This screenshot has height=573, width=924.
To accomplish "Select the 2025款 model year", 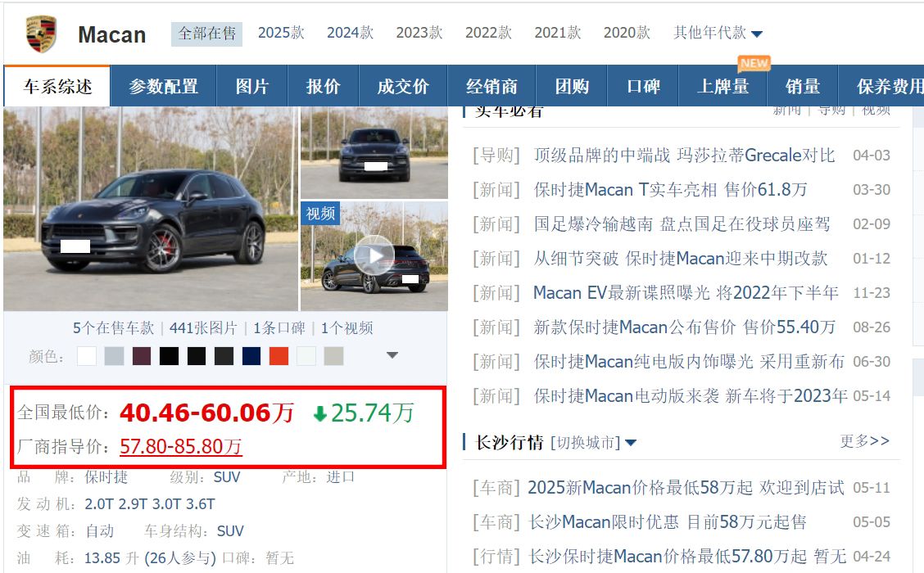I will [281, 33].
